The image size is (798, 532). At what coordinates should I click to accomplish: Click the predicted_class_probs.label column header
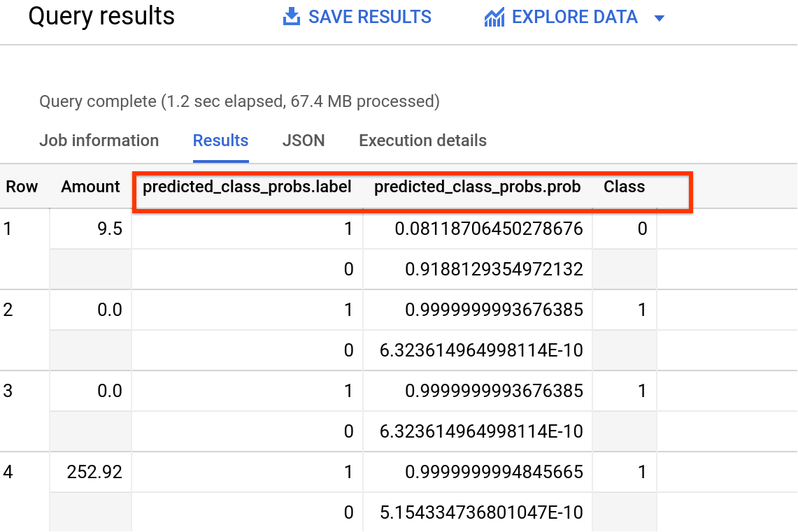(x=247, y=187)
